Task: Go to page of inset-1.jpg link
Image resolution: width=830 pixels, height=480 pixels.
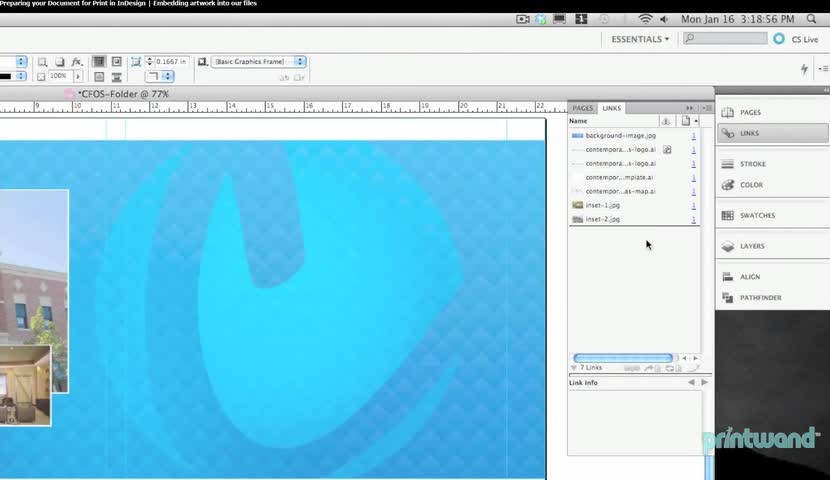Action: click(693, 205)
